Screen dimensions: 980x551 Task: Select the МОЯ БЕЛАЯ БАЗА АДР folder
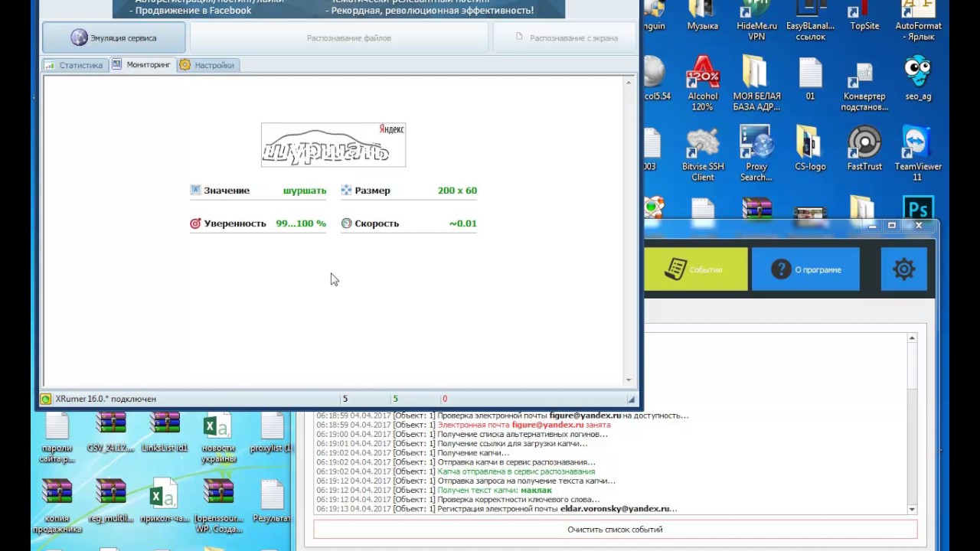756,83
